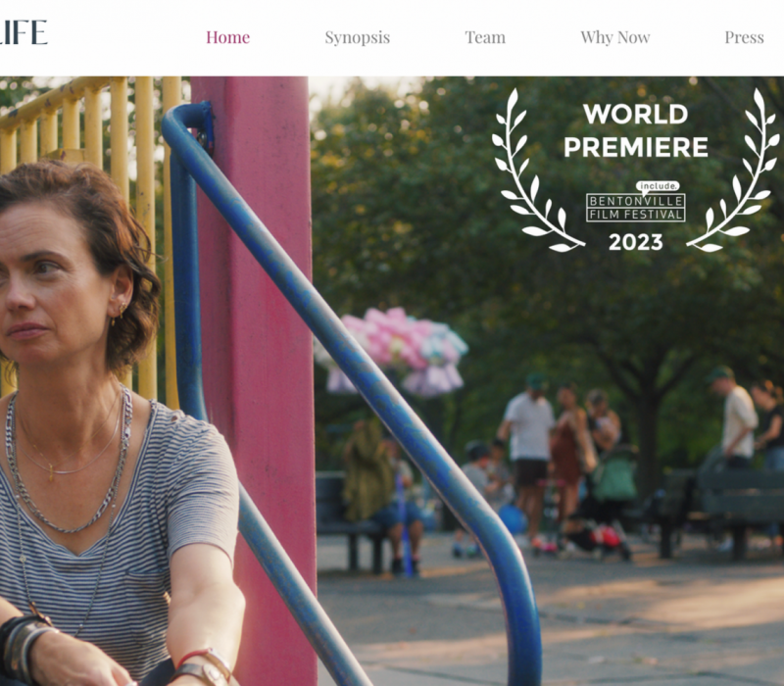
Task: Click the Bentonville Film Festival logo
Action: (x=635, y=208)
